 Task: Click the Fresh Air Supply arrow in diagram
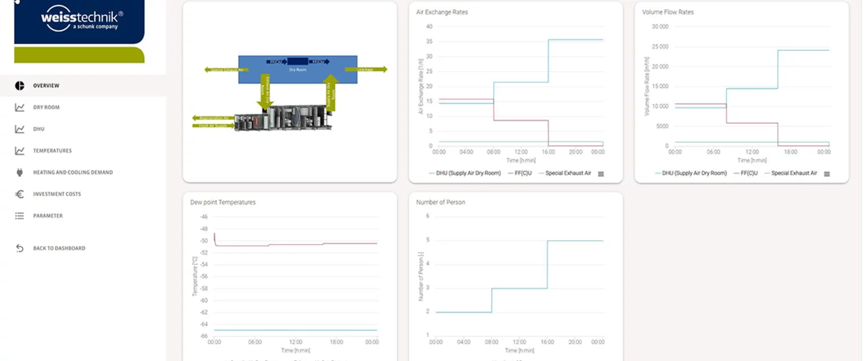click(x=213, y=124)
